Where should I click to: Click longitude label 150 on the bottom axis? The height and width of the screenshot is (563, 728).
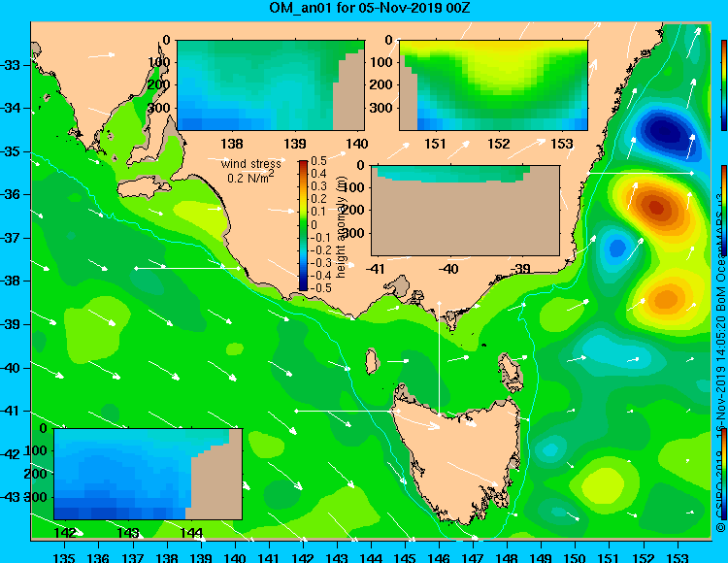point(575,556)
